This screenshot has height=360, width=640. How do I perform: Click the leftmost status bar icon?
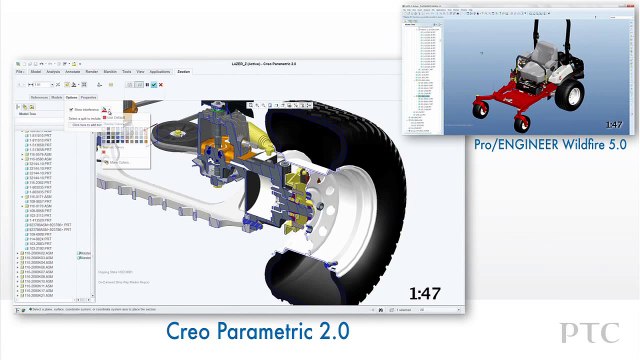pos(17,310)
